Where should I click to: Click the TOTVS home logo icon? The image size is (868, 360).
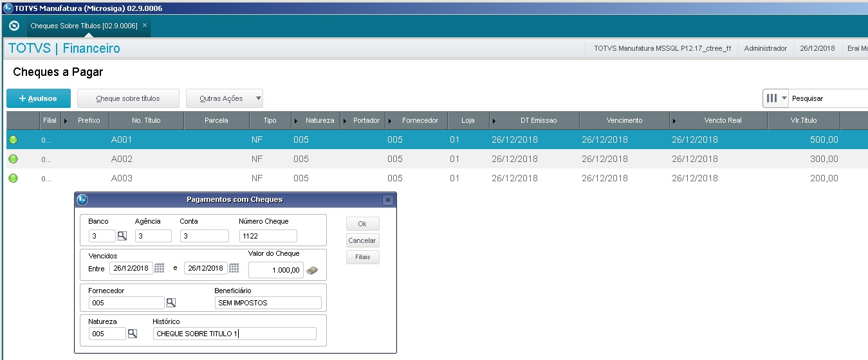point(14,26)
